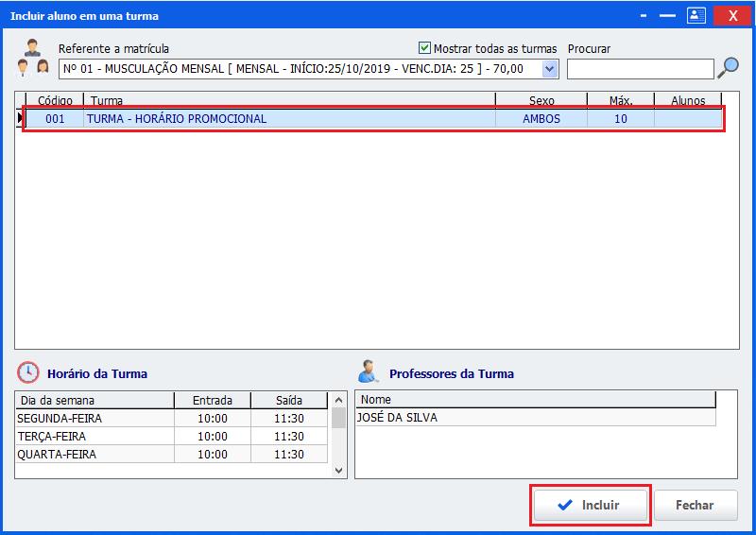Click the small dash button in title bar
The height and width of the screenshot is (535, 756).
click(644, 15)
